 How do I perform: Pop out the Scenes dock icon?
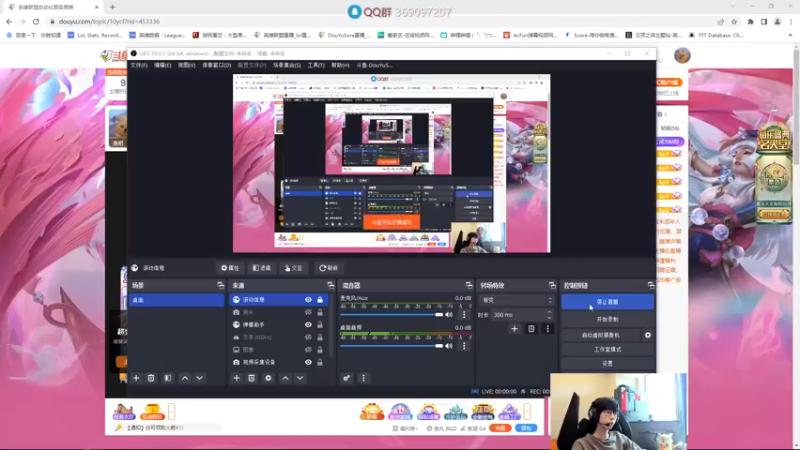click(x=220, y=285)
